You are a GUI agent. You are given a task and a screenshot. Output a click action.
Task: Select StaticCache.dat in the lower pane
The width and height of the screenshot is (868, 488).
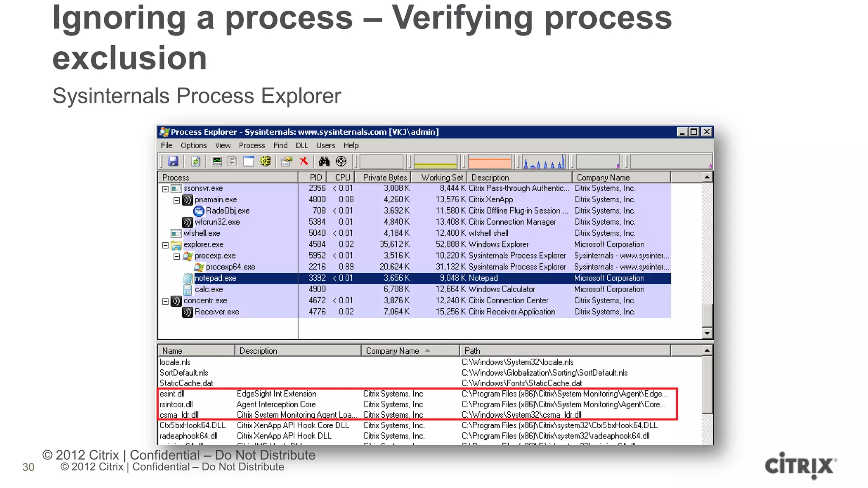(415, 383)
